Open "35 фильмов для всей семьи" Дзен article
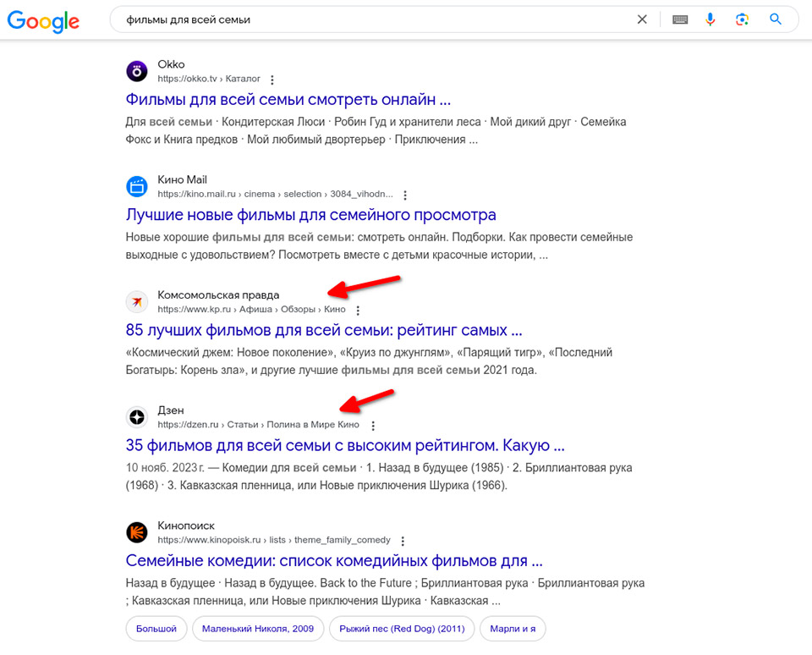The width and height of the screenshot is (812, 655). [345, 446]
